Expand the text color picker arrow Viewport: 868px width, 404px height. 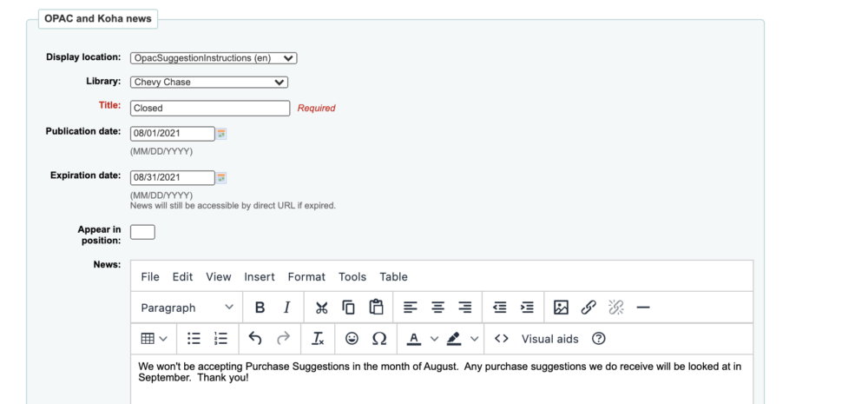point(435,339)
